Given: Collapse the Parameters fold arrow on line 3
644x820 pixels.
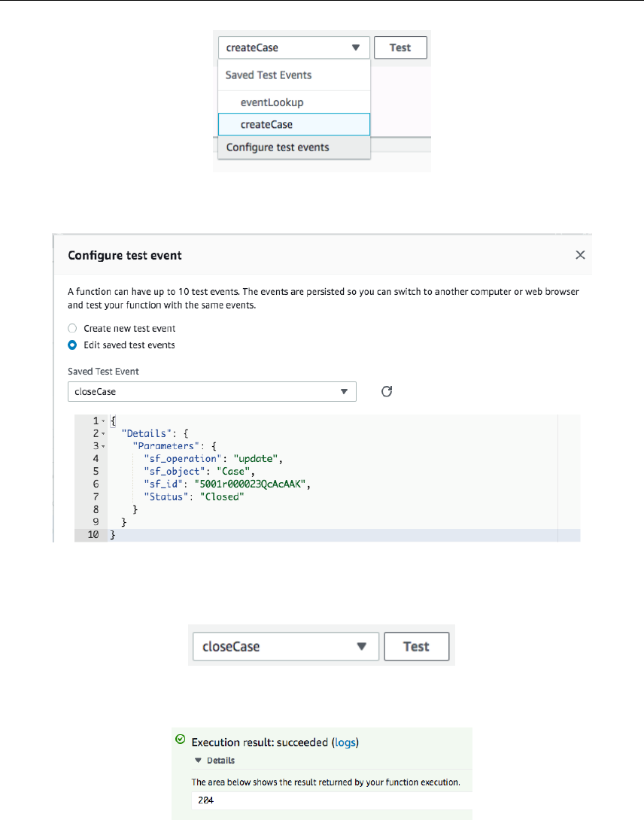Looking at the screenshot, I should (x=103, y=446).
